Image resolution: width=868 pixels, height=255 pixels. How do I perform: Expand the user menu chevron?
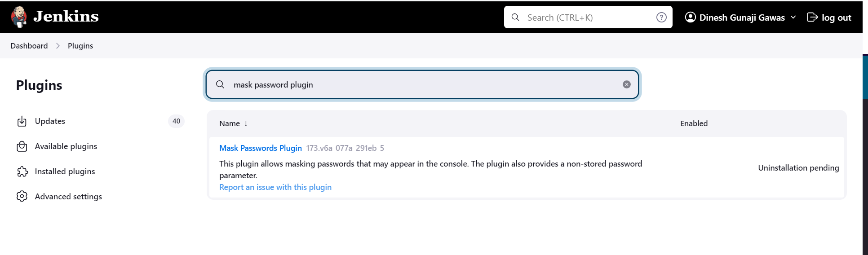pos(793,18)
